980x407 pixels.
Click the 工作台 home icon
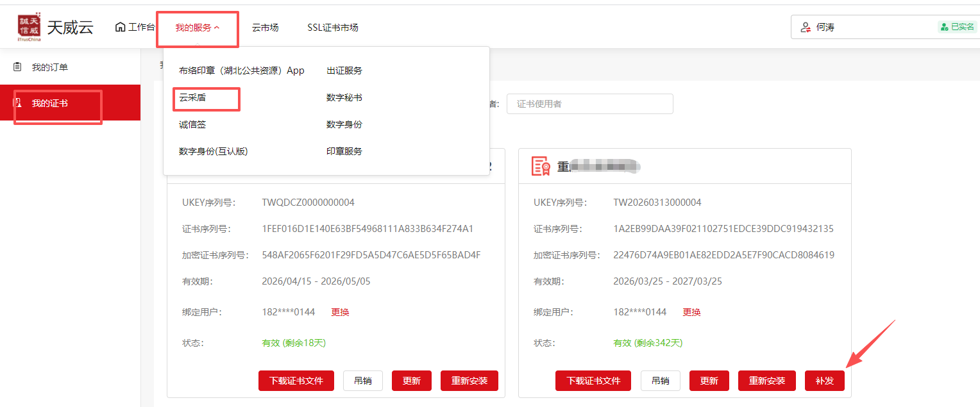pos(120,27)
